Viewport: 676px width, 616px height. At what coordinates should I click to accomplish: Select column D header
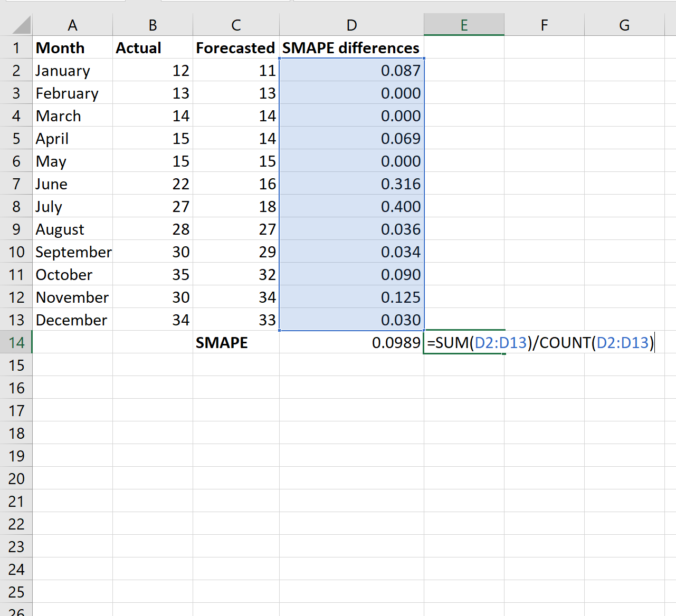351,24
